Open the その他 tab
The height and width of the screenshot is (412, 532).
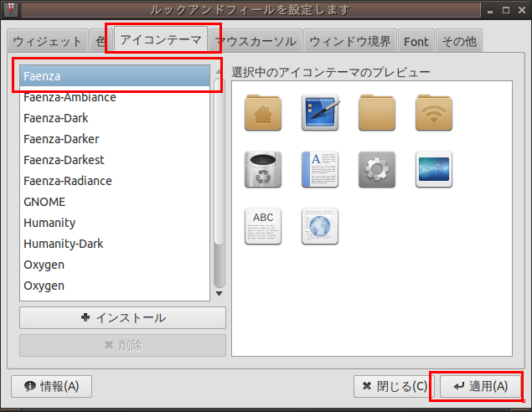459,41
